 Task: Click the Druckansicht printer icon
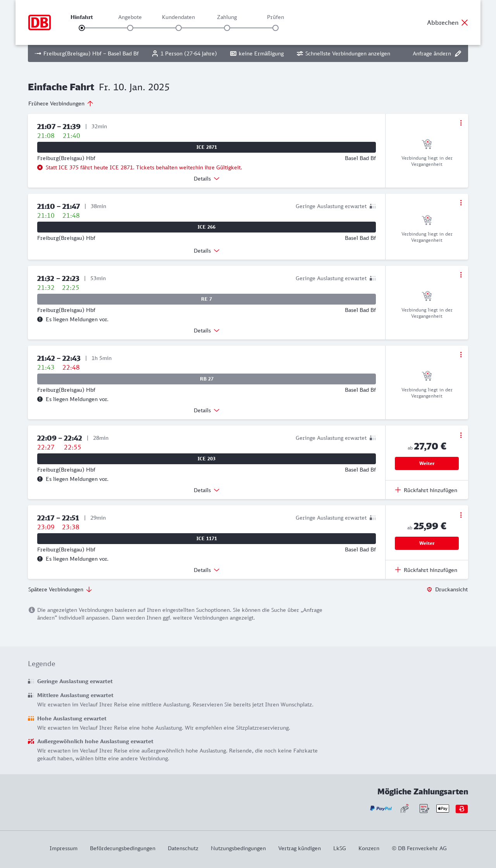point(429,589)
